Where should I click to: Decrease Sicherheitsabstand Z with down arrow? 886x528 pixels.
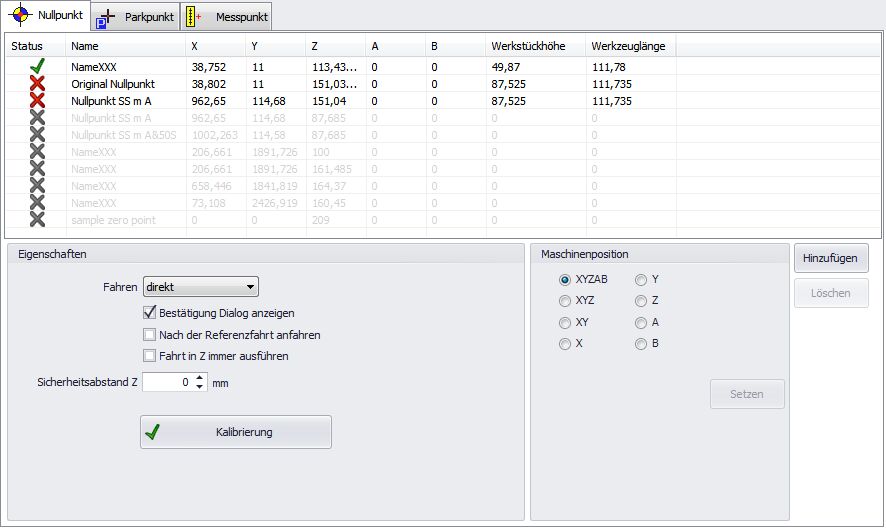[x=200, y=387]
